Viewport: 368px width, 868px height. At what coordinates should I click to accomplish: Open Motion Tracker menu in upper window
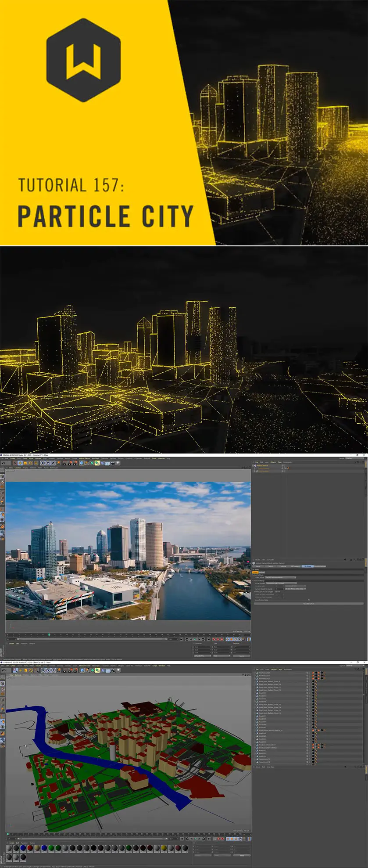coord(84,458)
